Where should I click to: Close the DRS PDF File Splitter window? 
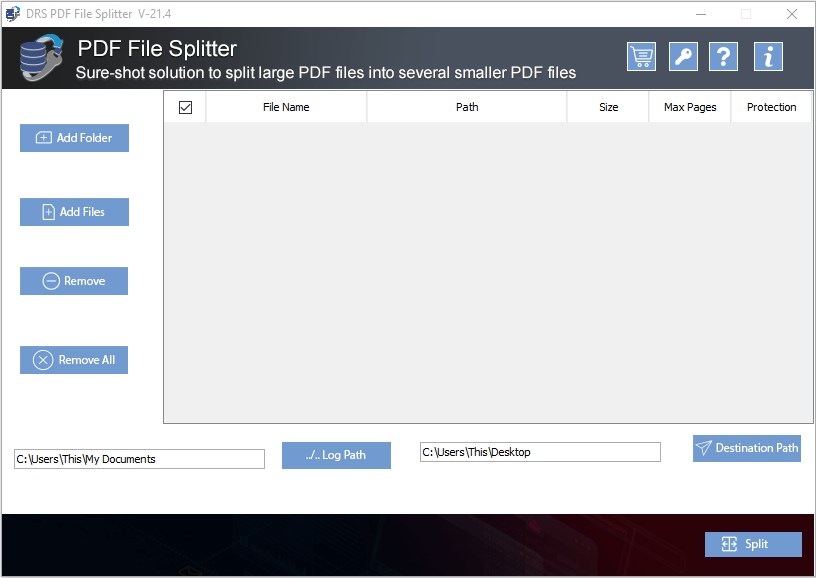(792, 14)
